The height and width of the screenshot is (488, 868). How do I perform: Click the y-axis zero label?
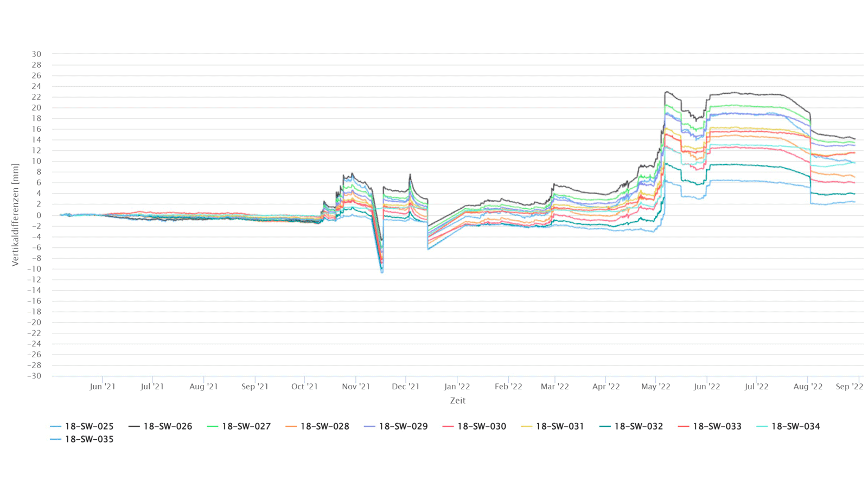[39, 215]
